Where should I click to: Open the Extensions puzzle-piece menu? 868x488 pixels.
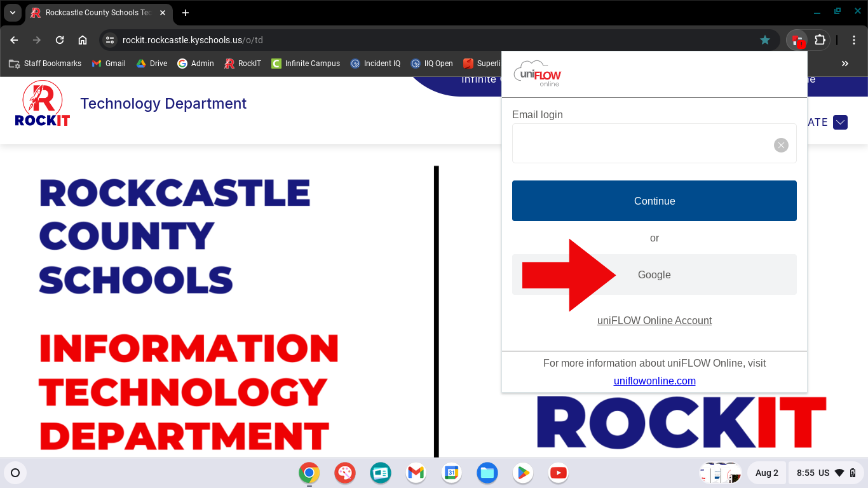coord(820,40)
